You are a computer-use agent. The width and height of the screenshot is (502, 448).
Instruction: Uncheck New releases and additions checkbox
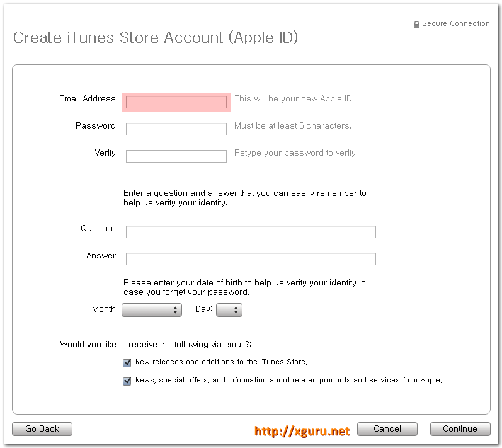(x=127, y=362)
